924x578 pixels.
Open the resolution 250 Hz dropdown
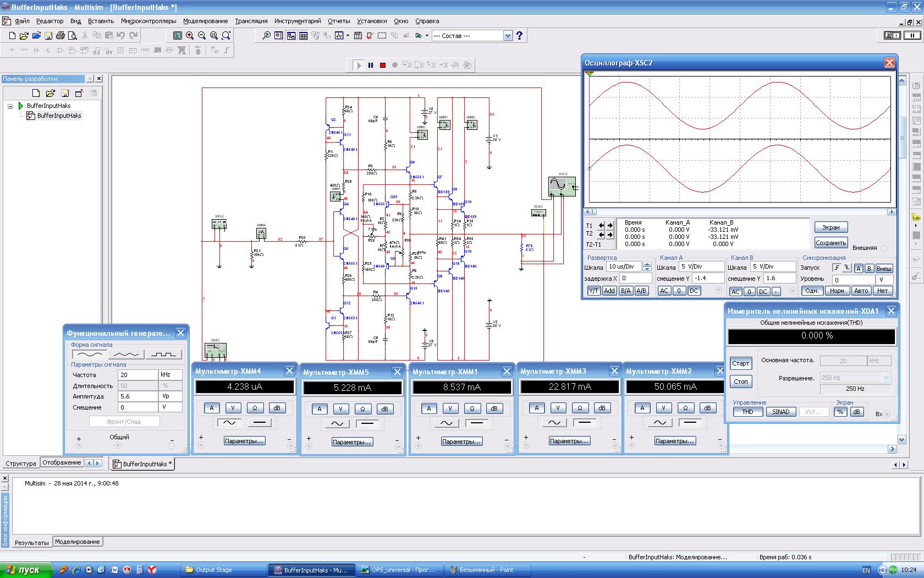[886, 378]
